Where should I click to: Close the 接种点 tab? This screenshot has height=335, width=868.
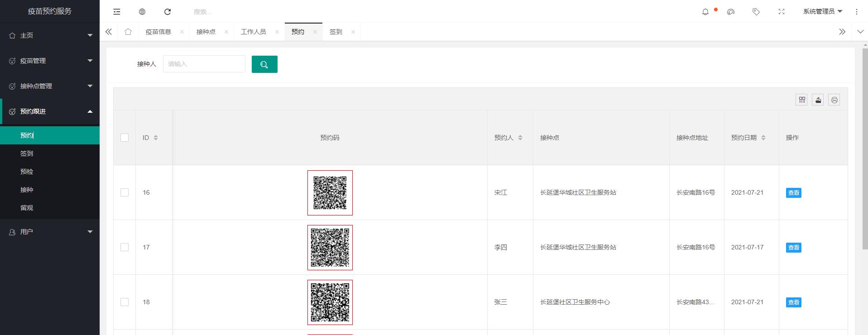click(226, 32)
